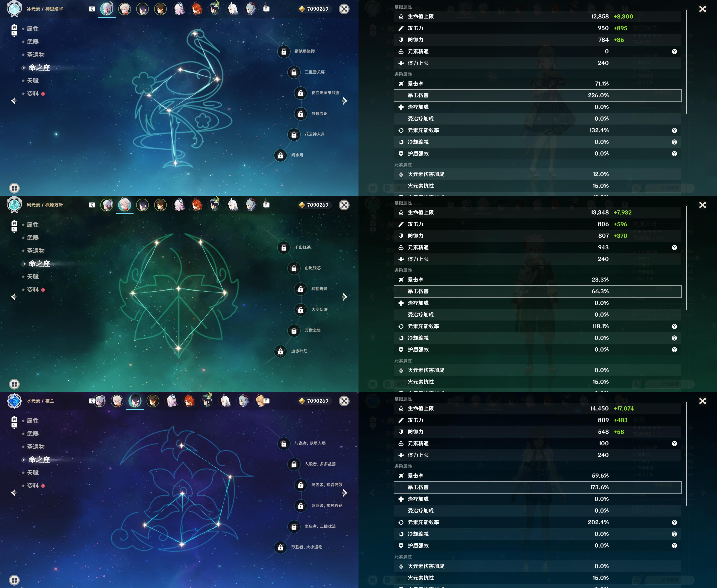Click the lock icon next to 与谋者，以局入局
The height and width of the screenshot is (588, 717).
tap(284, 443)
